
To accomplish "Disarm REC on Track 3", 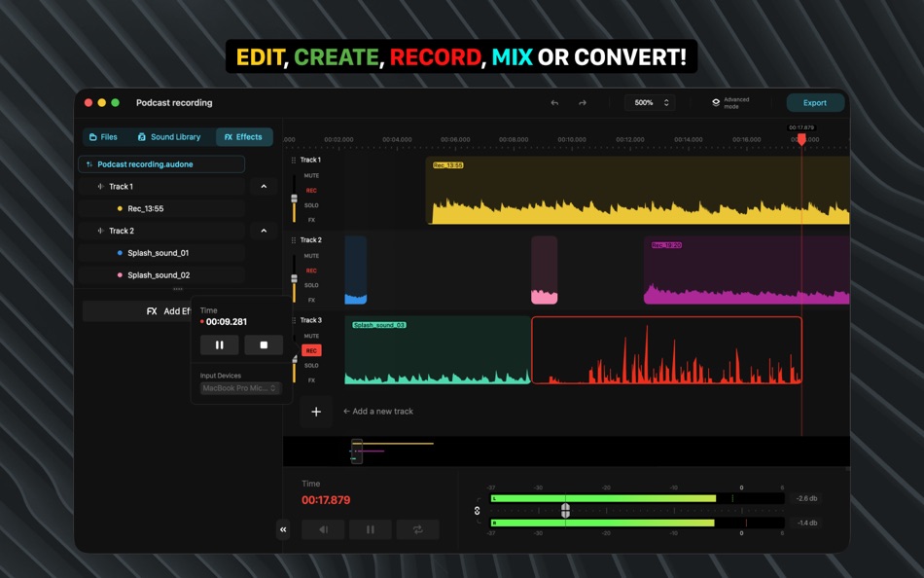I will click(x=311, y=349).
